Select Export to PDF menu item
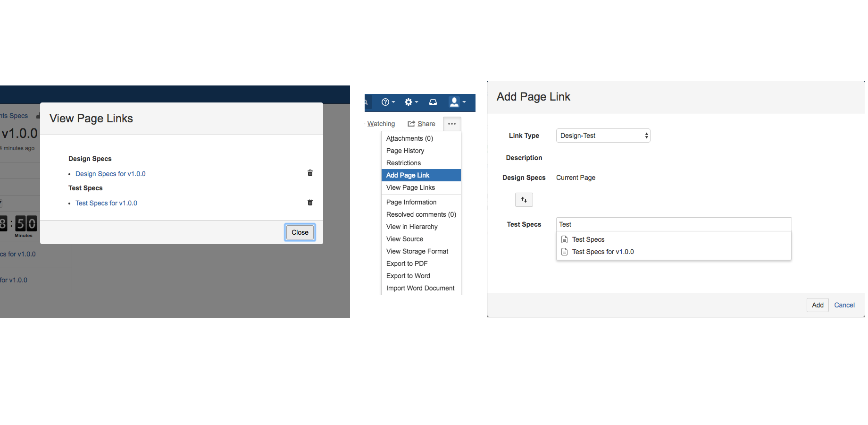The width and height of the screenshot is (868, 425). point(421,263)
